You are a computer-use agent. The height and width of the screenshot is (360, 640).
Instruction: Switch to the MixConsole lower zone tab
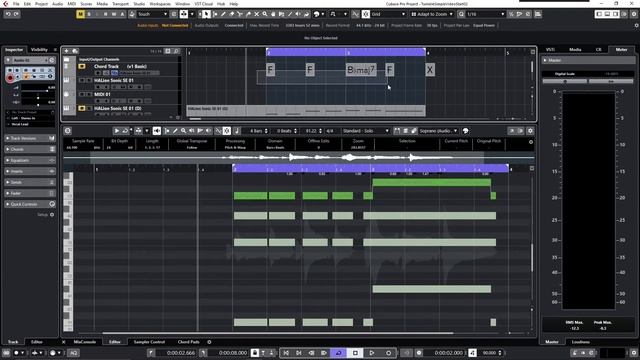tap(85, 342)
